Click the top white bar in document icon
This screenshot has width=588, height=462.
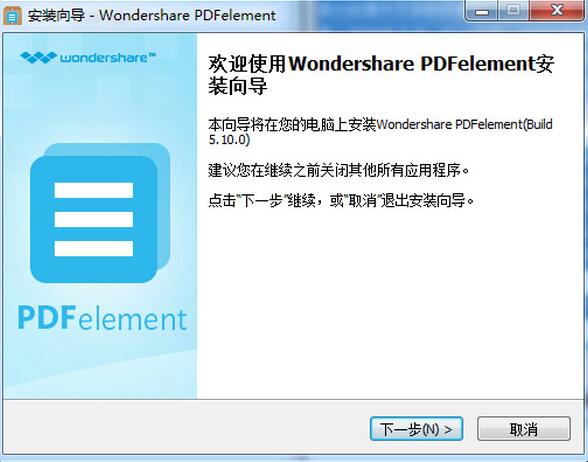pyautogui.click(x=94, y=190)
